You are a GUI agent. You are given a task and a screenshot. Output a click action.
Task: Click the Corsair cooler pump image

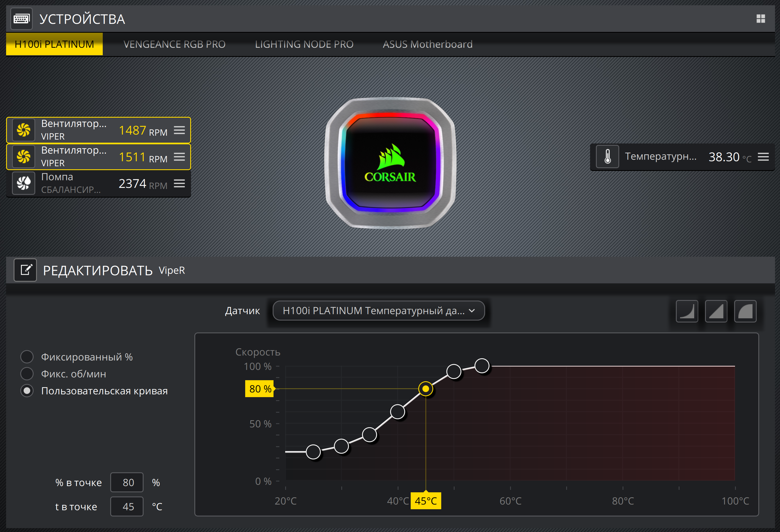coord(390,163)
